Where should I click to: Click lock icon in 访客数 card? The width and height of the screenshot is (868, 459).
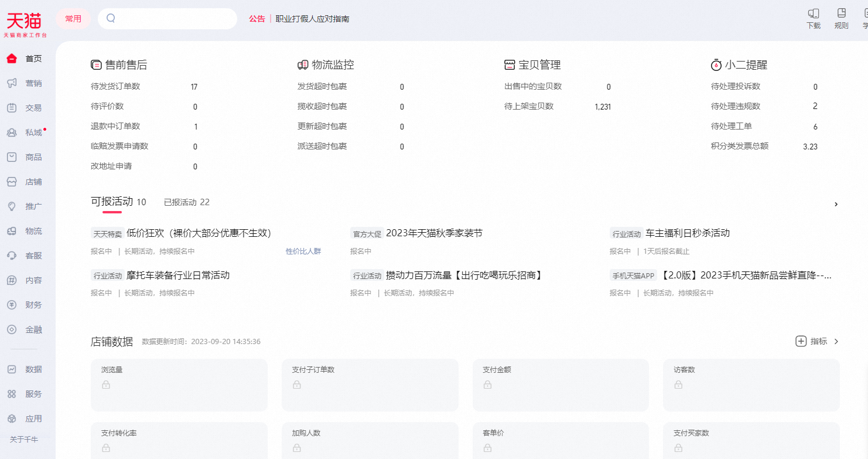tap(678, 385)
